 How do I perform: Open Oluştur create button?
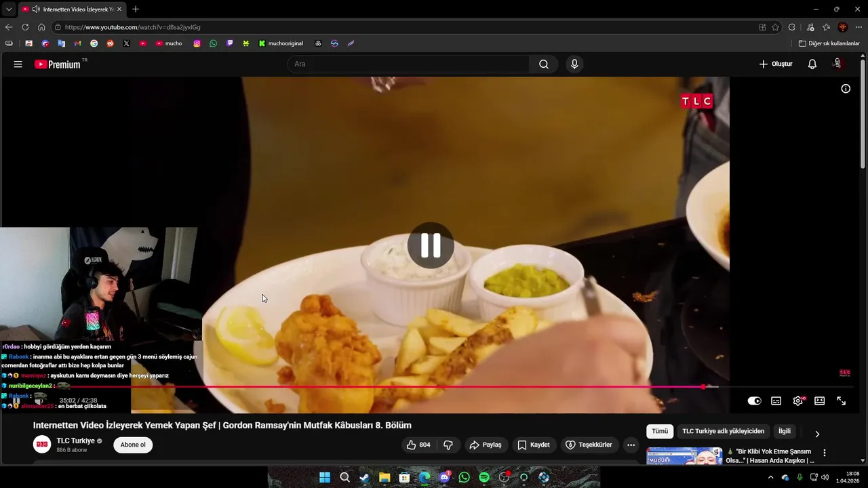(775, 64)
